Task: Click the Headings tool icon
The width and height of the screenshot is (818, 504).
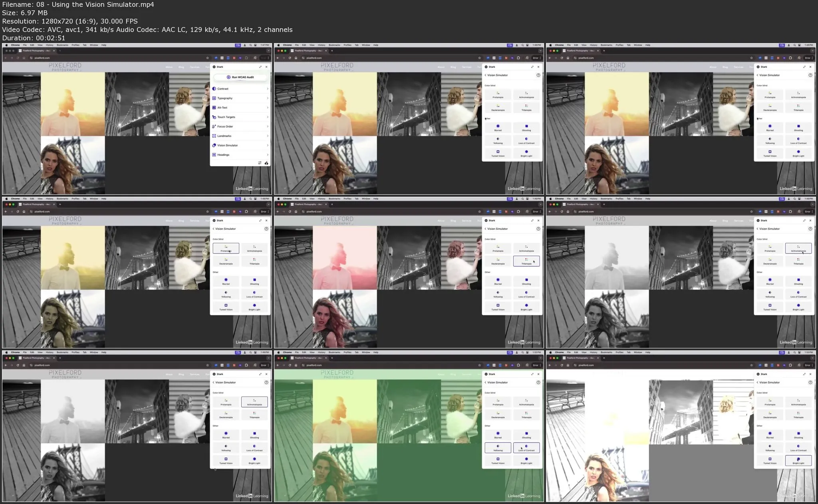Action: coord(214,155)
